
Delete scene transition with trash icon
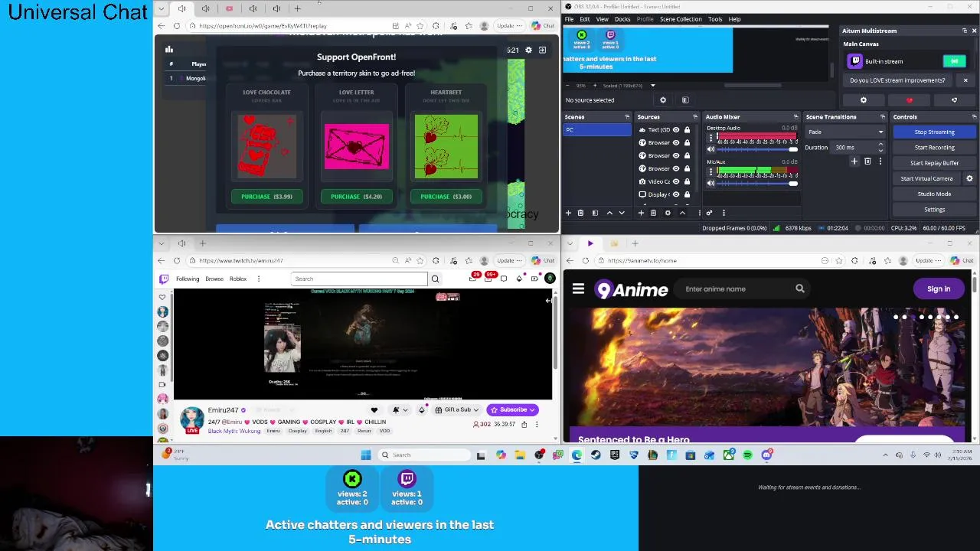tap(867, 161)
